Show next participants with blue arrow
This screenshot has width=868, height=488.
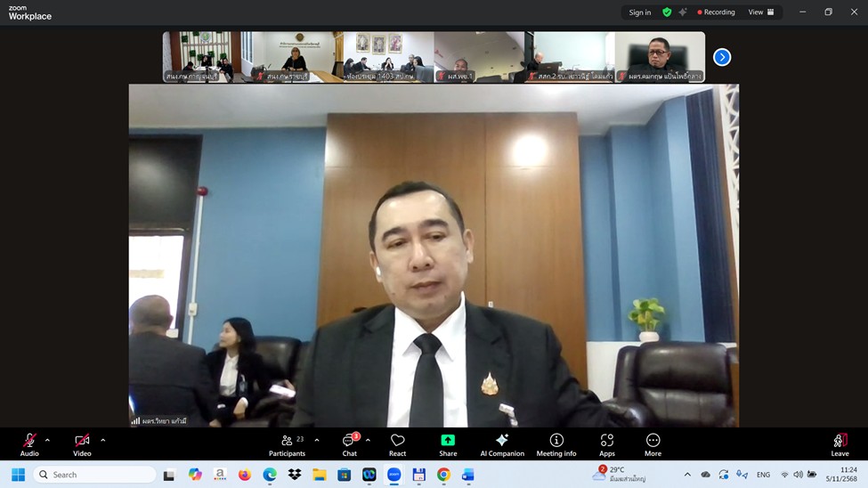click(722, 57)
